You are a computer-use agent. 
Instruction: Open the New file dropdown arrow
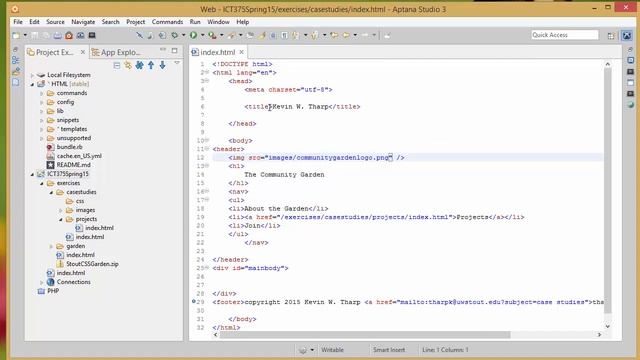click(x=25, y=36)
